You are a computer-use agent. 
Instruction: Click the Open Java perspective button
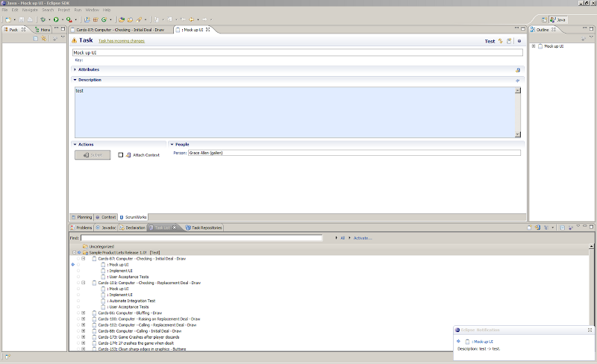[x=560, y=19]
